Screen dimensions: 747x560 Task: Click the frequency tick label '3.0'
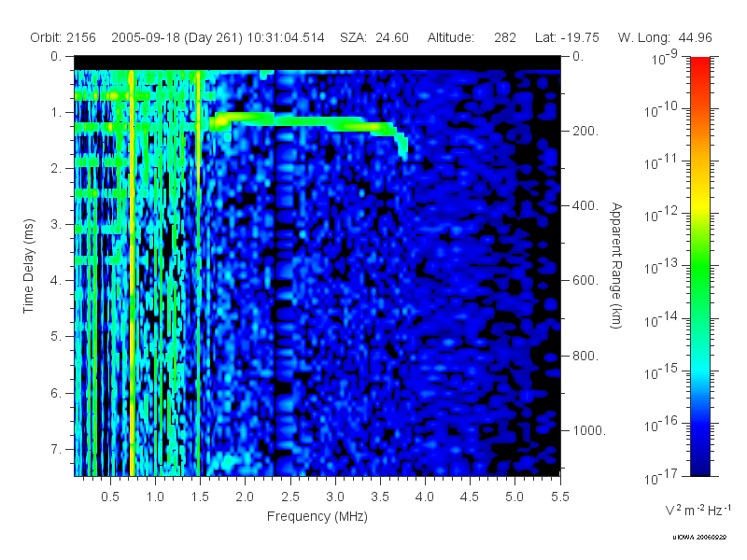coord(335,497)
